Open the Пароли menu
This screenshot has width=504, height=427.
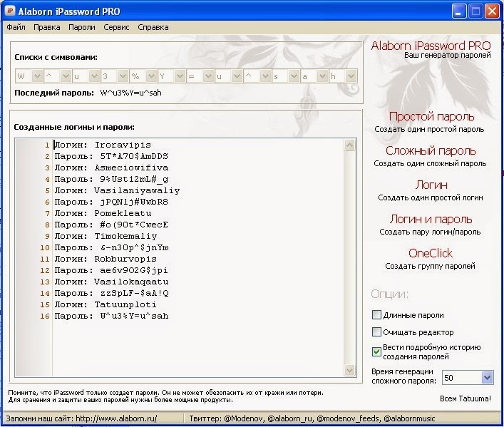pyautogui.click(x=82, y=27)
